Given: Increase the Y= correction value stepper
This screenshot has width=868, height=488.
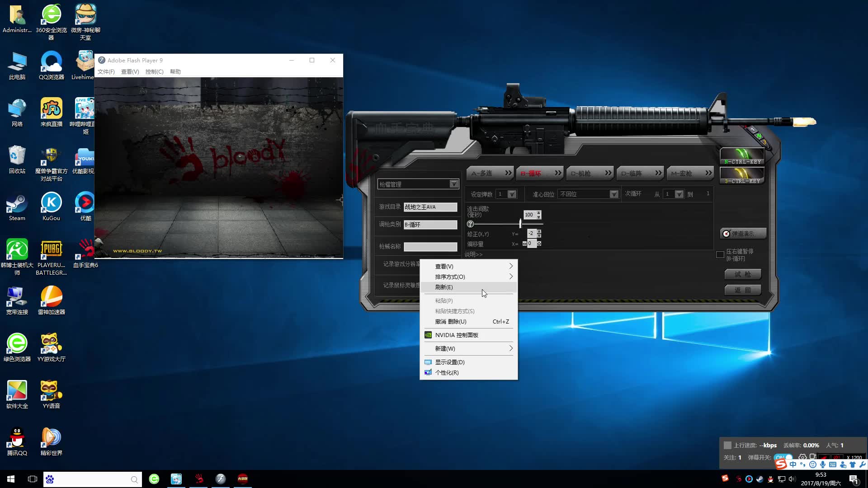Looking at the screenshot, I should [539, 231].
